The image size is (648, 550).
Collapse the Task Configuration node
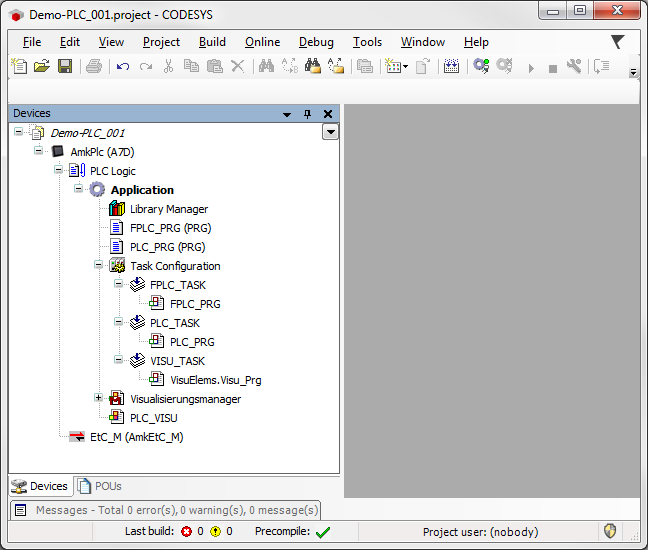tap(98, 264)
